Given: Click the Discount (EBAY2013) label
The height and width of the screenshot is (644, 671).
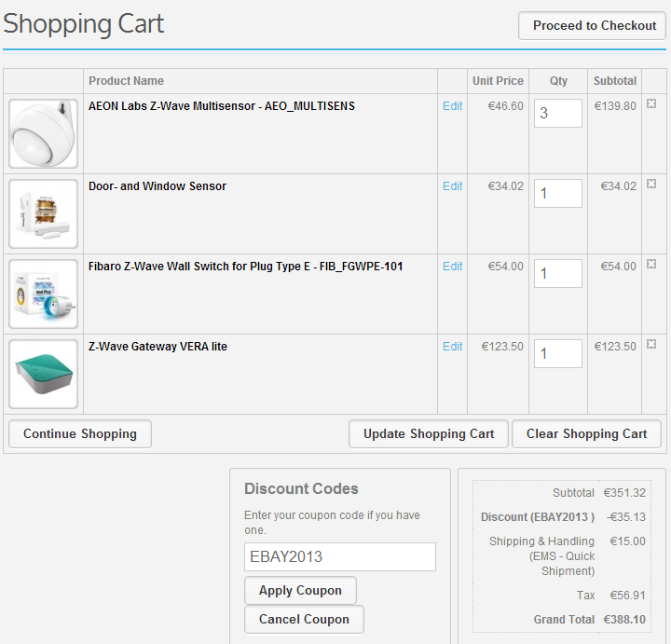Looking at the screenshot, I should 538,517.
